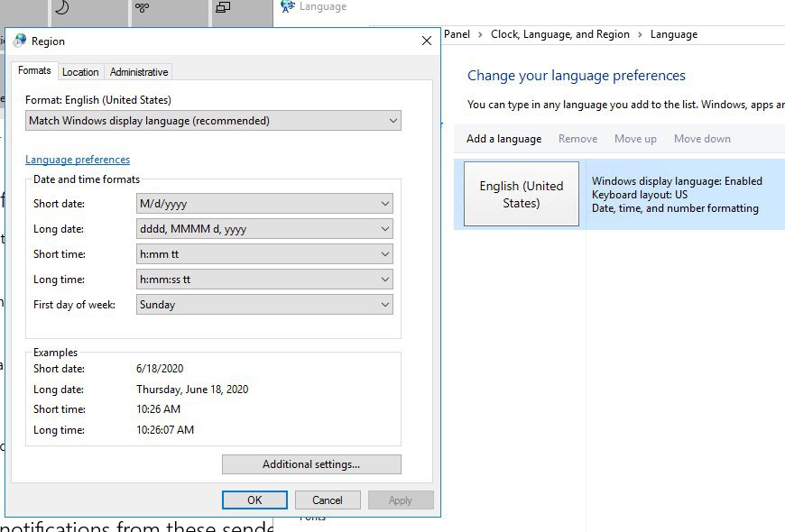This screenshot has height=532, width=785.
Task: Close the Region dialog with X
Action: [x=427, y=41]
